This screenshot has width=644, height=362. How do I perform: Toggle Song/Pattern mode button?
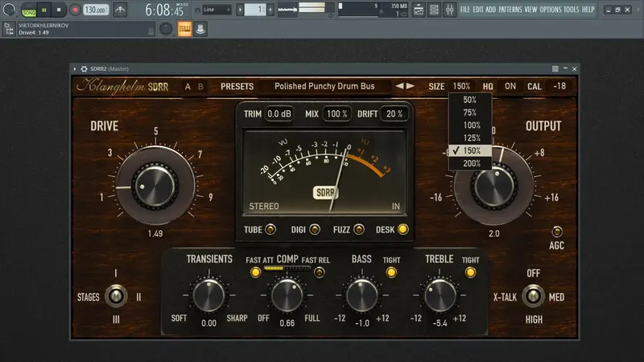(29, 10)
